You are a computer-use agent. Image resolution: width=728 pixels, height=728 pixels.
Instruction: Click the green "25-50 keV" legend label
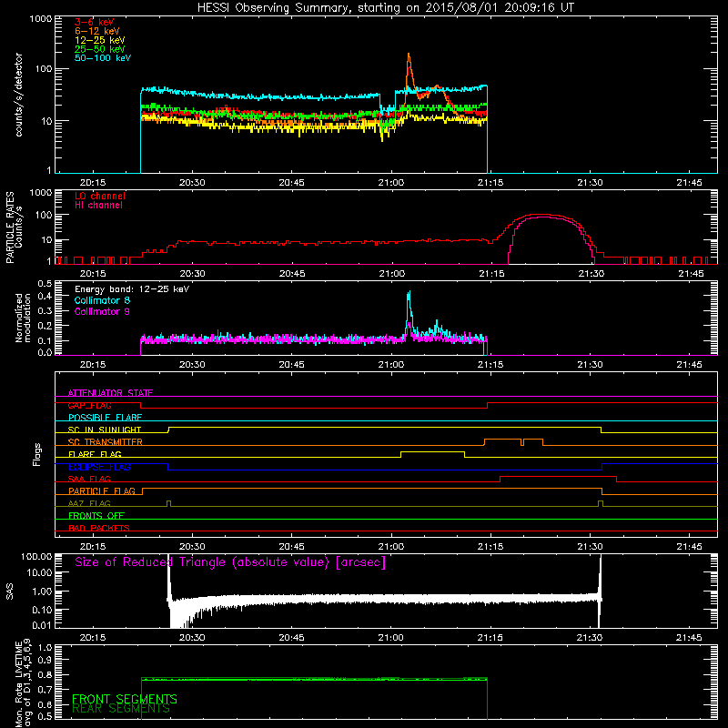pyautogui.click(x=99, y=49)
